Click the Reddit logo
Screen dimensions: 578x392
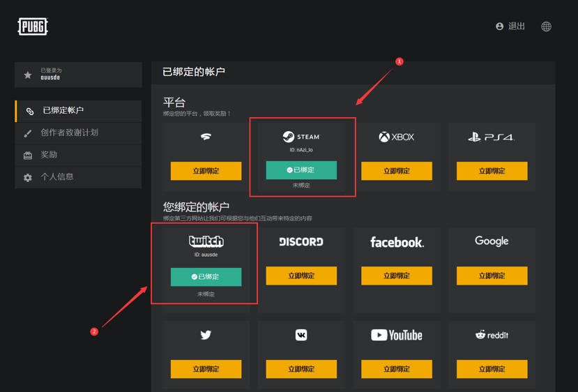492,335
